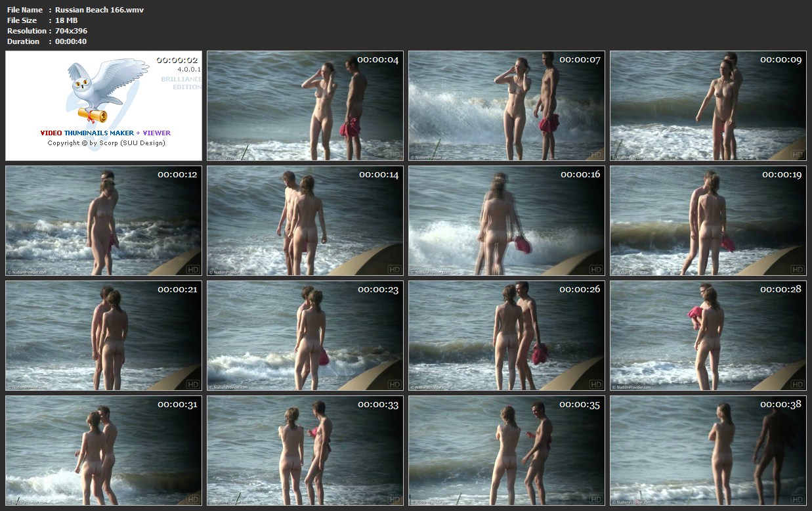Open the thumbnail at 00:00:07
This screenshot has width=812, height=511.
(506, 106)
